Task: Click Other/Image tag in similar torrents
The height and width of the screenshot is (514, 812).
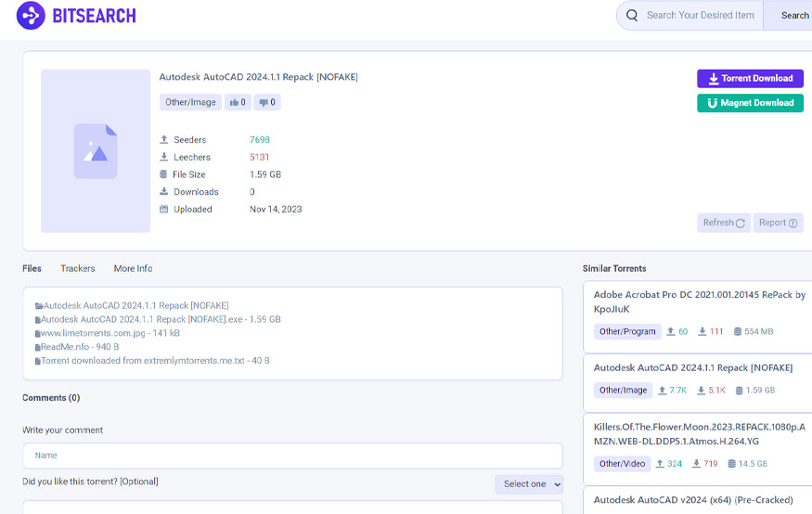Action: pos(623,391)
